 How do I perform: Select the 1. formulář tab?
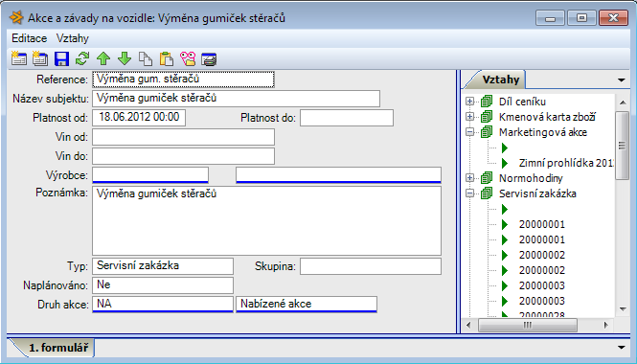click(x=58, y=348)
